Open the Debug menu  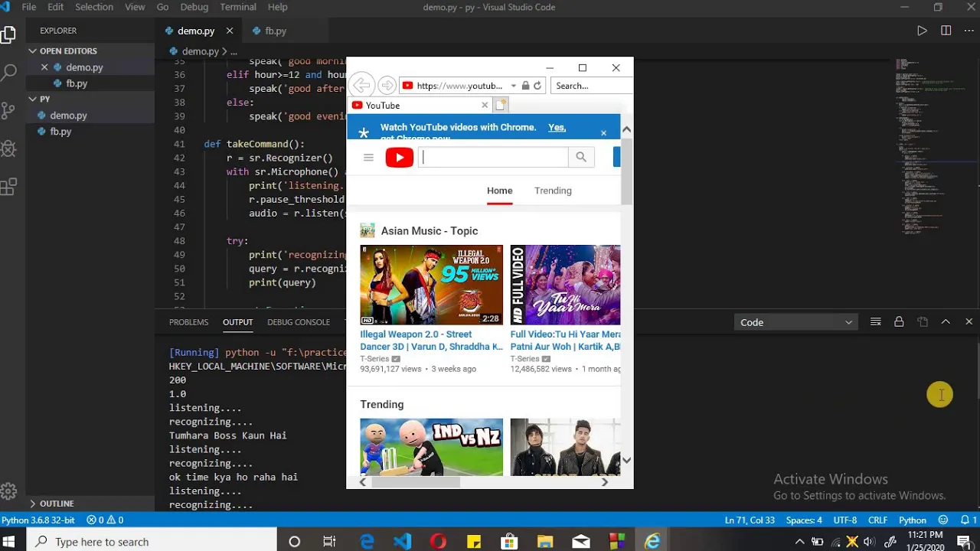point(194,7)
